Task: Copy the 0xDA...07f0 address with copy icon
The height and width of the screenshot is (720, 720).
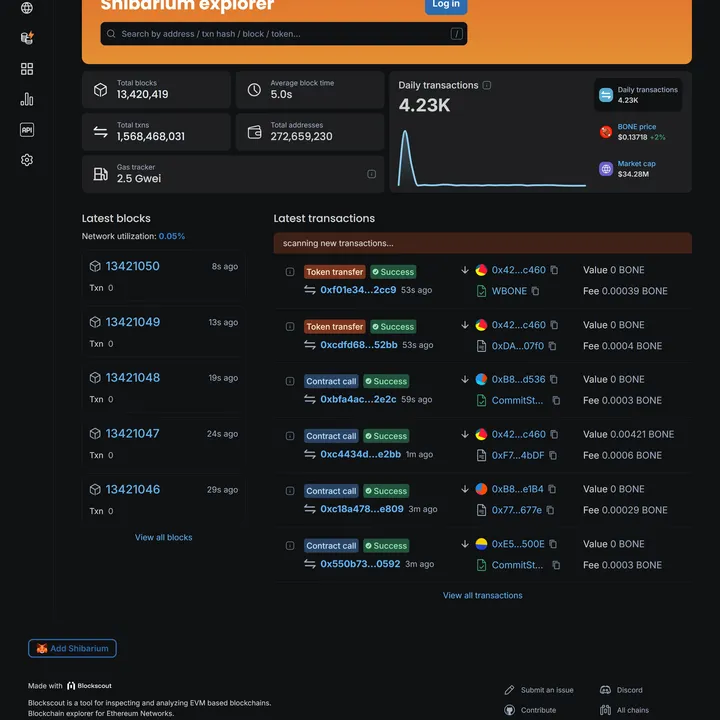Action: pyautogui.click(x=553, y=346)
